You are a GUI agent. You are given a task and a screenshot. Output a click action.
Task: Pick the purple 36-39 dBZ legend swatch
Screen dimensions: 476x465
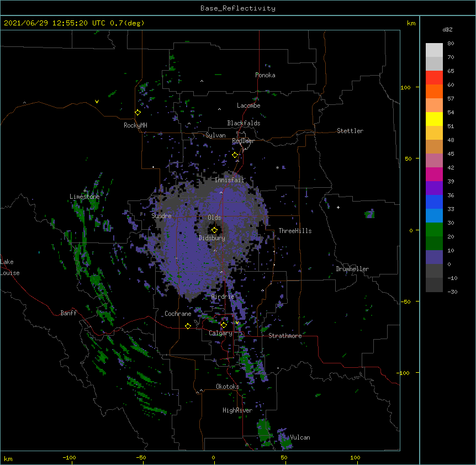pyautogui.click(x=434, y=188)
